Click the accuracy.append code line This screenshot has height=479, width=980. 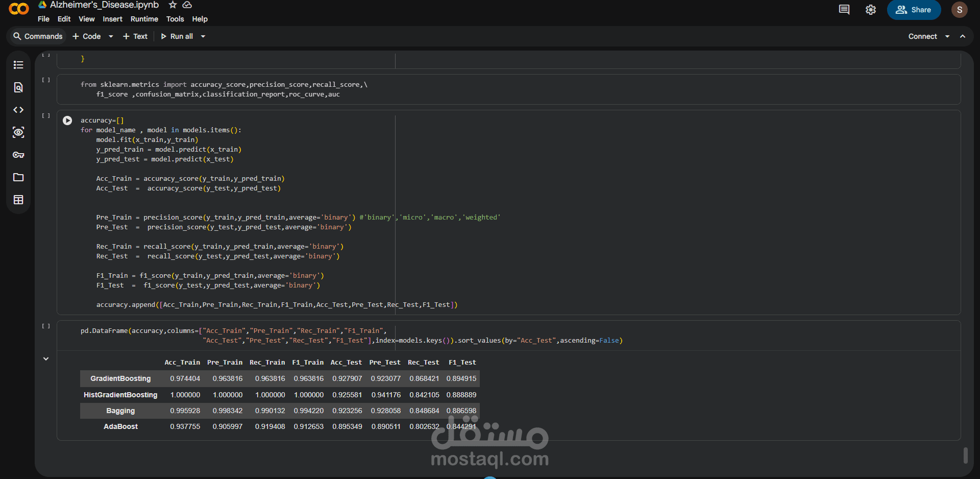pyautogui.click(x=277, y=305)
